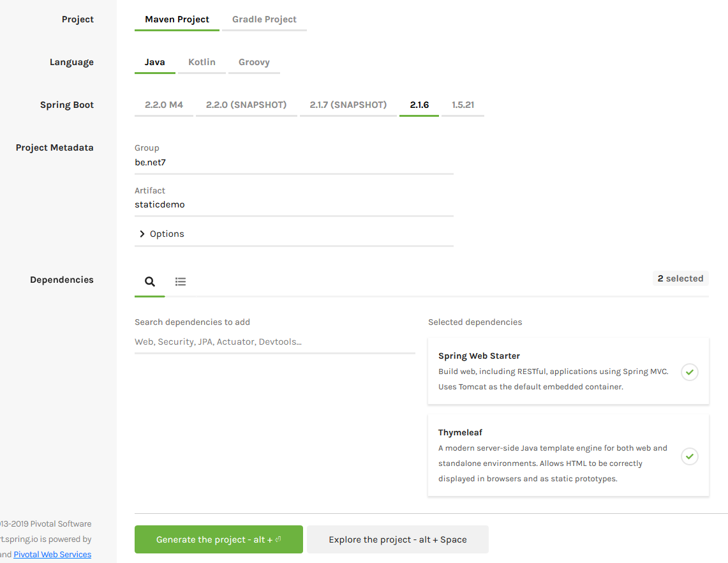Remove Thymeleaf via its green checkmark
Screen dimensions: 728x563
coord(689,456)
